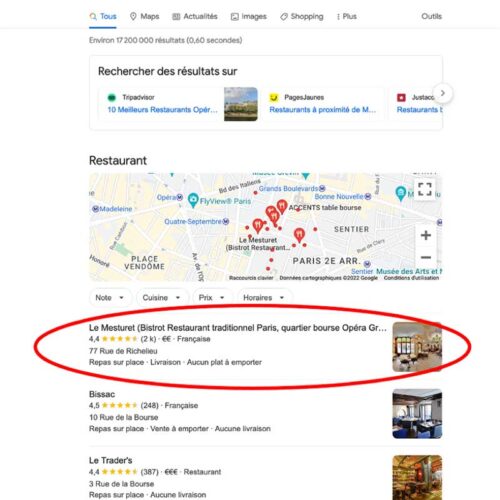
Task: Switch to the Images tab
Action: [x=249, y=16]
